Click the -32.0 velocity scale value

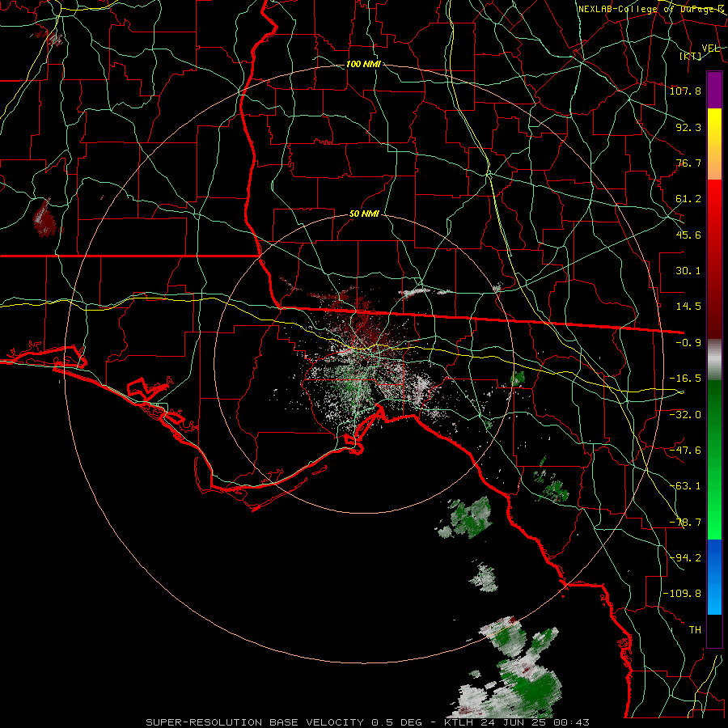coord(685,415)
